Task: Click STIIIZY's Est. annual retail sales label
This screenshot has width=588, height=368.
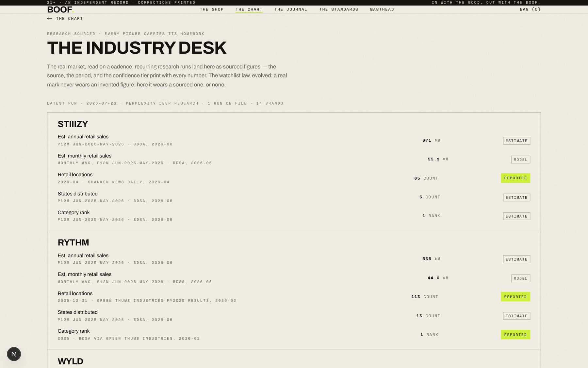Action: [83, 137]
